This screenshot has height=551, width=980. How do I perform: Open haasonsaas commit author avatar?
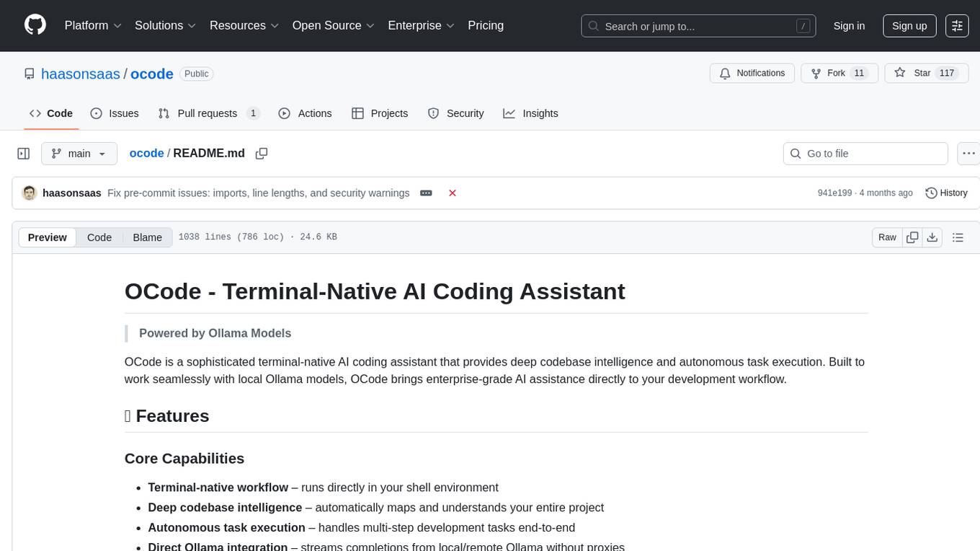click(30, 193)
